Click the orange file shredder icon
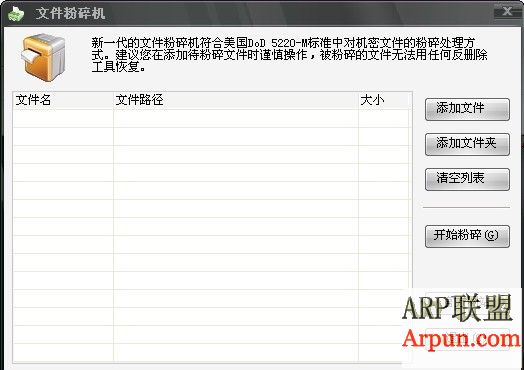This screenshot has width=524, height=370. 43,57
